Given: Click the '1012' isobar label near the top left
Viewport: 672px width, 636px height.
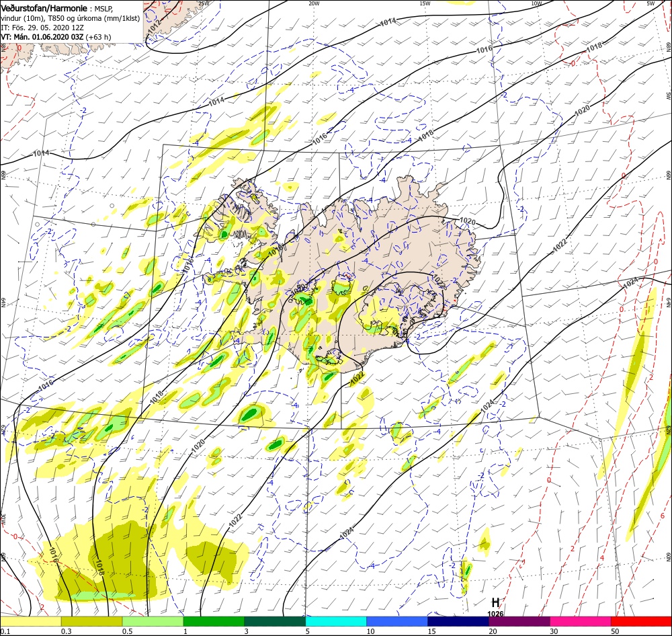Looking at the screenshot, I should 153,27.
